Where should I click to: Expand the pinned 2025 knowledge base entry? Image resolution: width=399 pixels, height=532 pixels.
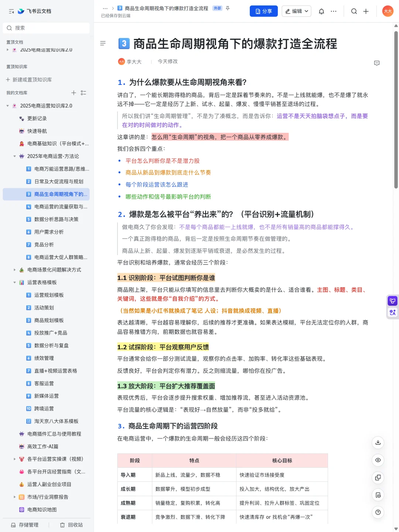(x=8, y=50)
